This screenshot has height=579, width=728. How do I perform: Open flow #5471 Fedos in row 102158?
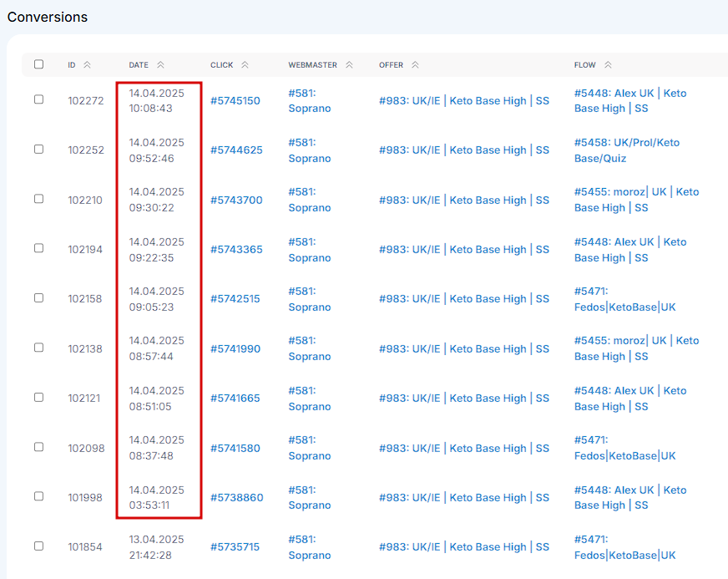(x=625, y=299)
